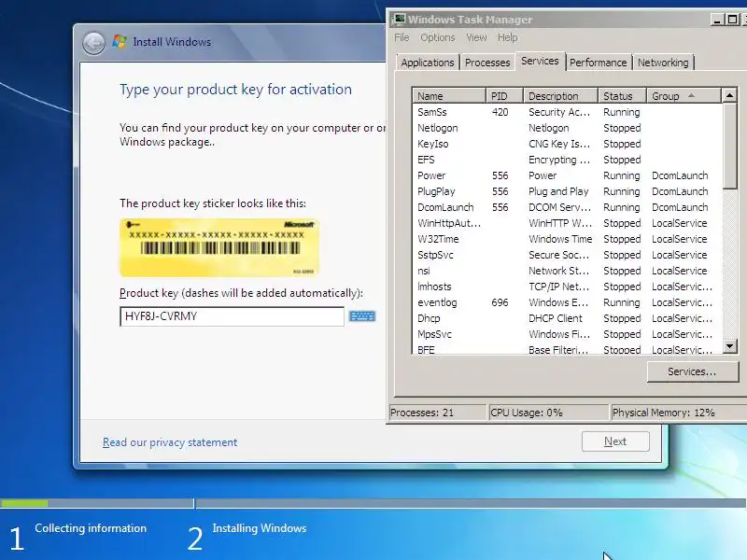Select the Netlogon service name

coord(437,128)
